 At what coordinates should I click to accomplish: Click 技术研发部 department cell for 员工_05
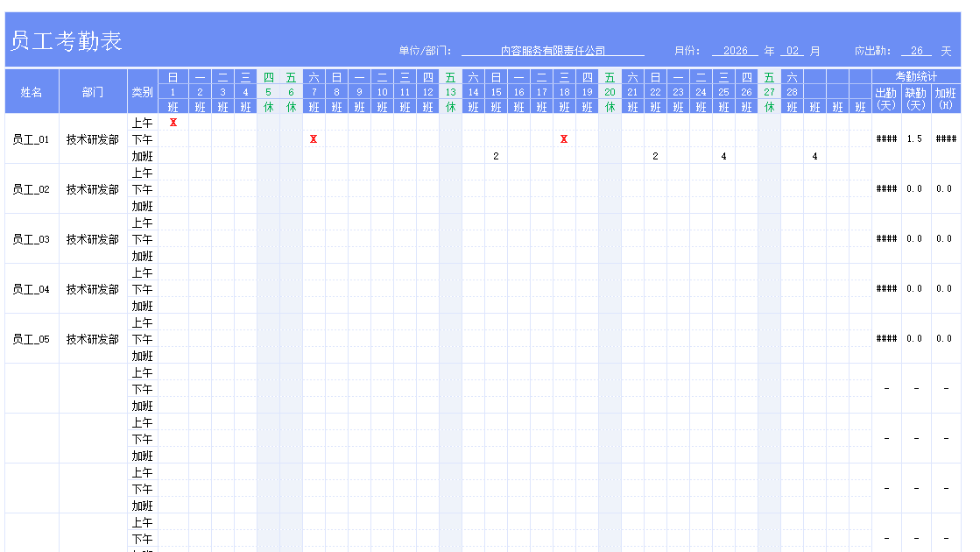click(x=93, y=339)
